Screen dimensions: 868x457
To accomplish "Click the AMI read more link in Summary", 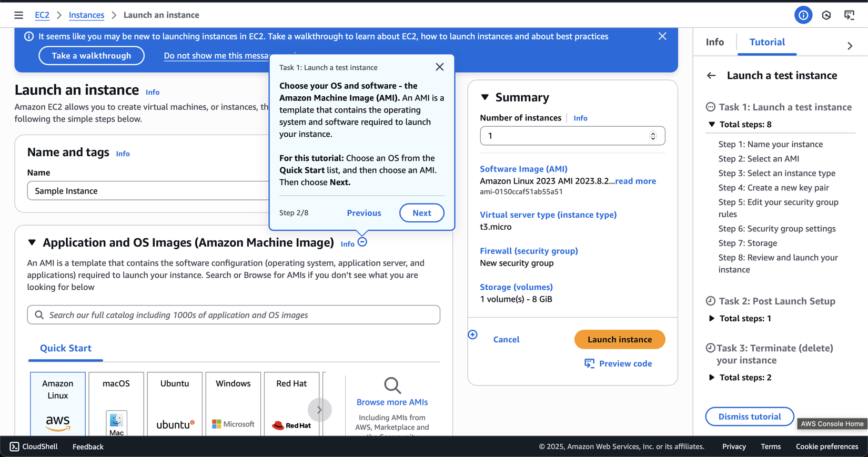I will pyautogui.click(x=635, y=181).
